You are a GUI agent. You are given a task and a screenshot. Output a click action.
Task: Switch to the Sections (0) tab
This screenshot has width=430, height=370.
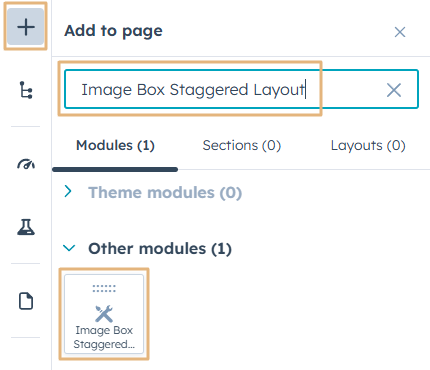coord(242,145)
